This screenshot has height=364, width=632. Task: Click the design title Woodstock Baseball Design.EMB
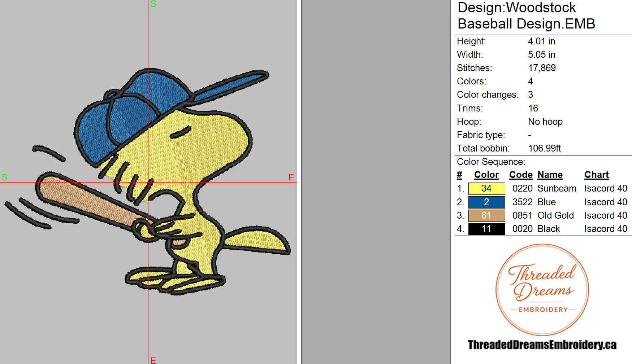point(526,16)
